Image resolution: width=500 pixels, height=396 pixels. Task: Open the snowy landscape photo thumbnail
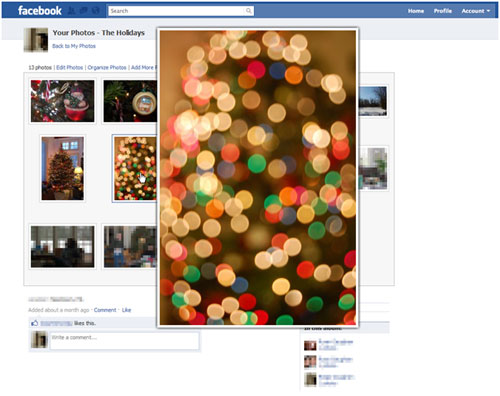tap(373, 101)
